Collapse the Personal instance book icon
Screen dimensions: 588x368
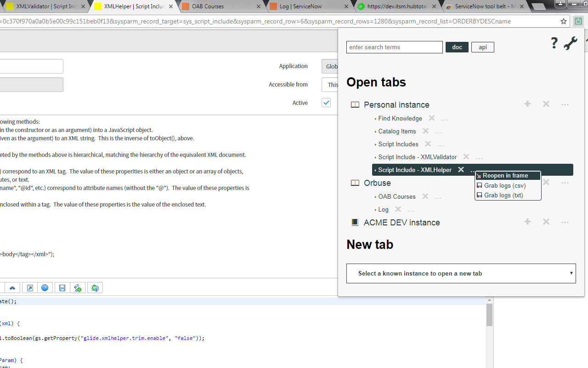[x=355, y=105]
